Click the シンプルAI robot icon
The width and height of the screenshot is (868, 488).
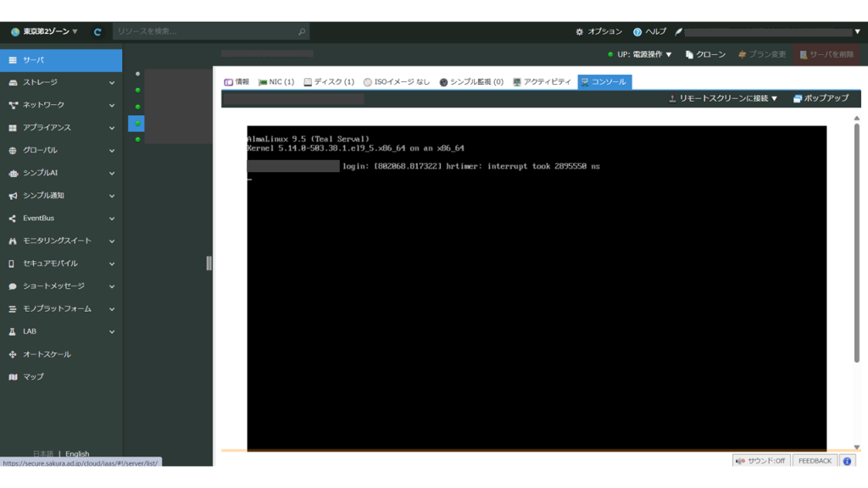(13, 173)
